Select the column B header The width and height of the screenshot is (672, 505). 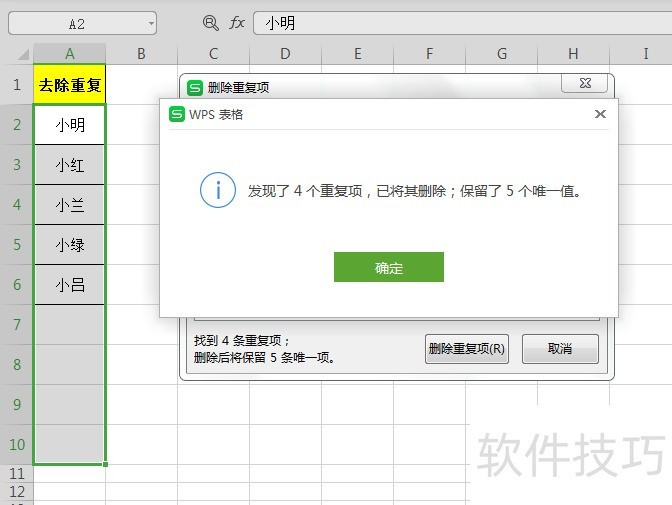(x=141, y=53)
